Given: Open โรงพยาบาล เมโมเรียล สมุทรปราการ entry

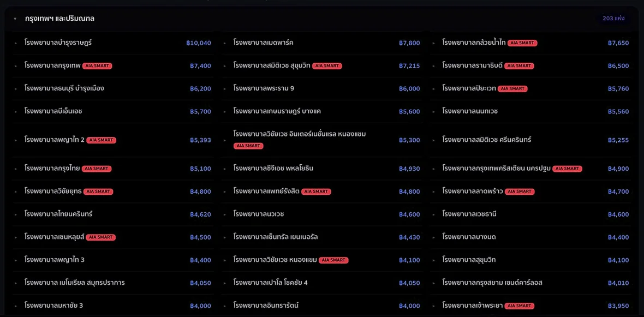Looking at the screenshot, I should [x=74, y=283].
